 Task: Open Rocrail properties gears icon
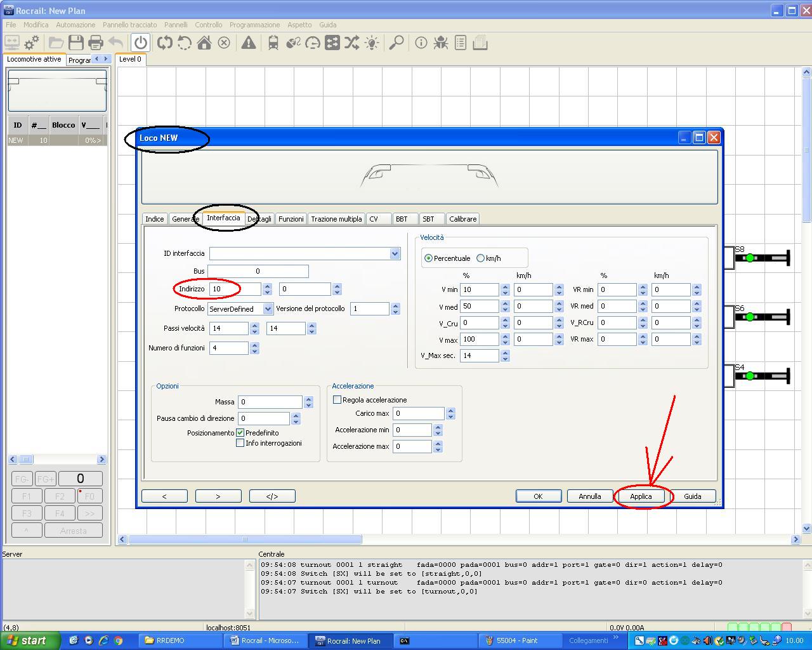point(31,43)
